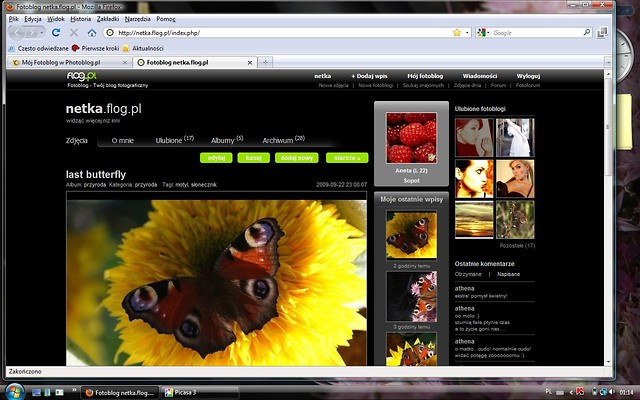Image resolution: width=640 pixels, height=400 pixels.
Task: Open the Plik menu
Action: [x=13, y=19]
